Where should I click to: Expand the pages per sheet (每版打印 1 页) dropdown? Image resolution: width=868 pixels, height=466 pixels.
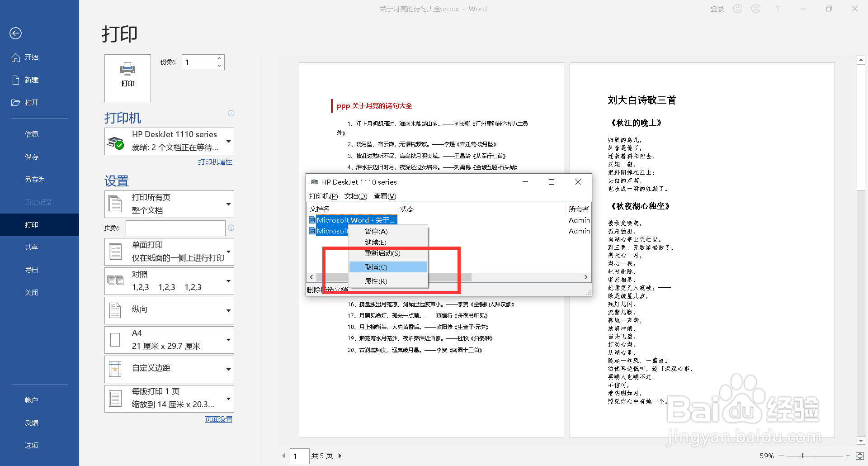click(169, 399)
